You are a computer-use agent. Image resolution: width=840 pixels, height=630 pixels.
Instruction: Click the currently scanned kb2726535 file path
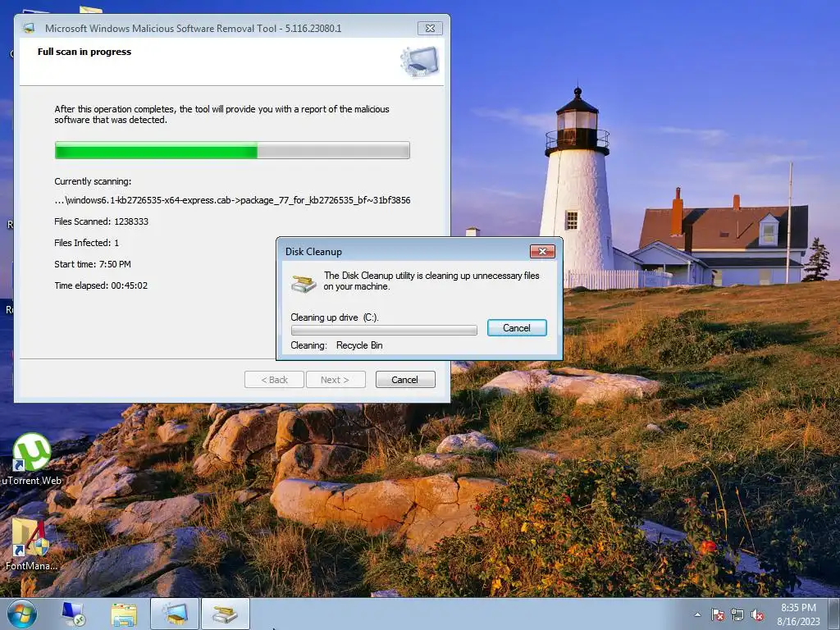[232, 200]
